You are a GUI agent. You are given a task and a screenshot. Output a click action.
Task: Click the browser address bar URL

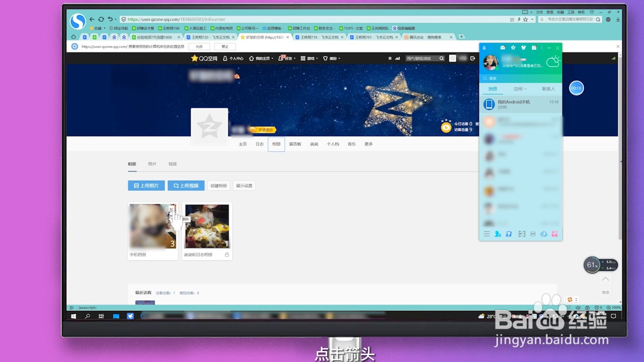tap(176, 19)
